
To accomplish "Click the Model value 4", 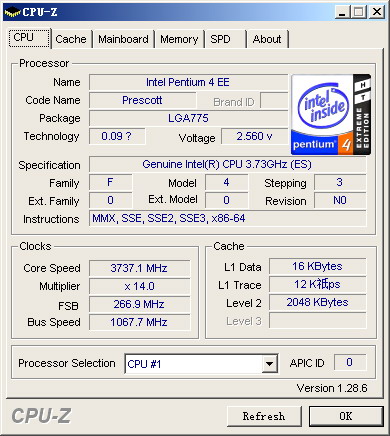I will click(x=227, y=182).
